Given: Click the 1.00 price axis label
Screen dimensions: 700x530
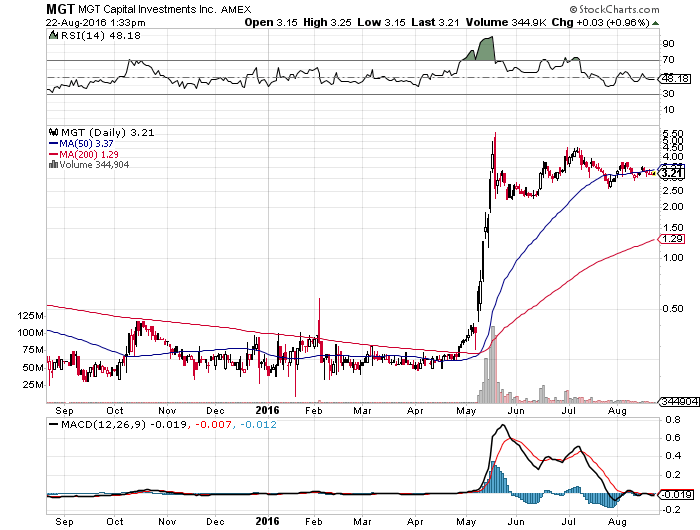Looking at the screenshot, I should click(x=673, y=258).
